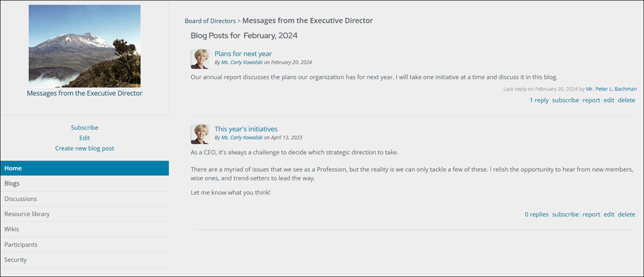Select the Home menu item
644x277 pixels.
coord(84,168)
